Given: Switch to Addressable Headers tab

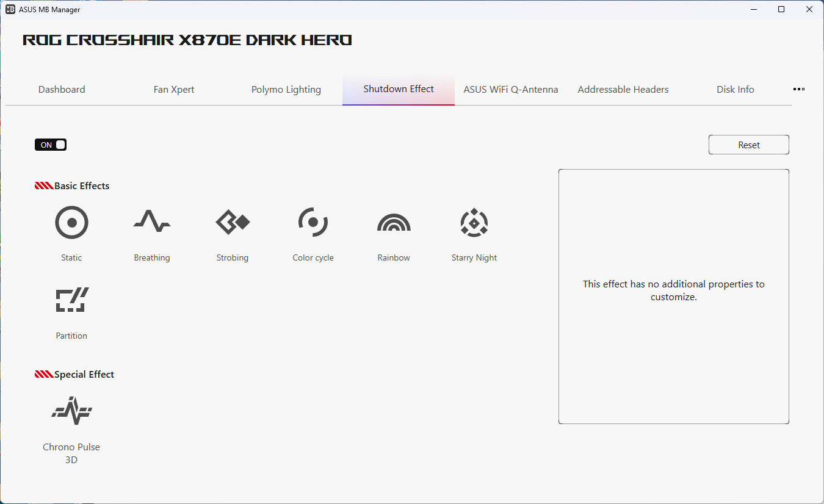Looking at the screenshot, I should click(x=623, y=90).
